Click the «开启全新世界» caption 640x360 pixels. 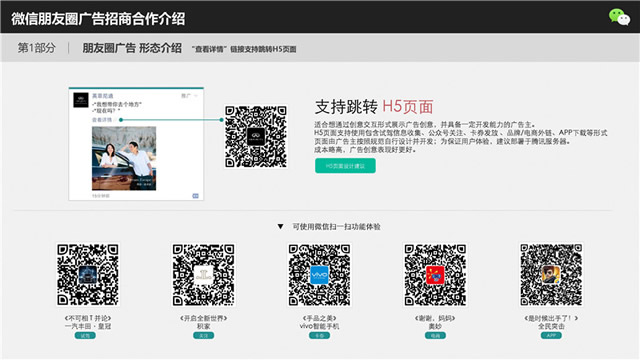(204, 318)
